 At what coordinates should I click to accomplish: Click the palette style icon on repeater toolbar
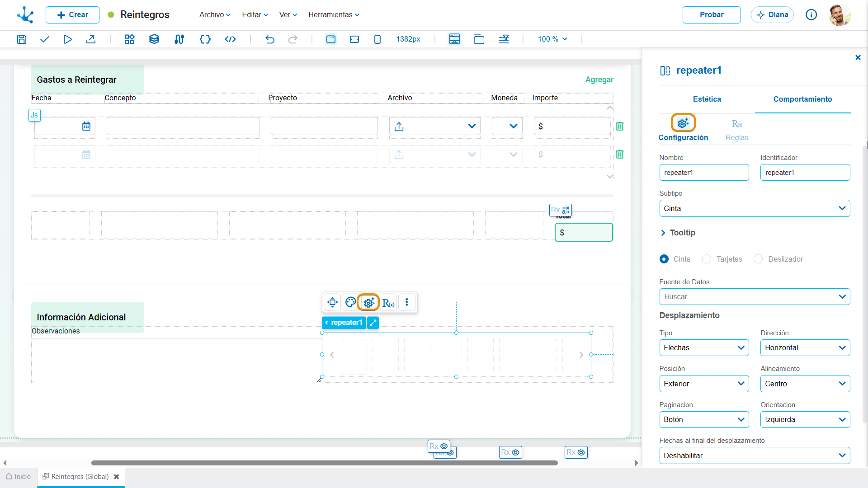tap(350, 302)
